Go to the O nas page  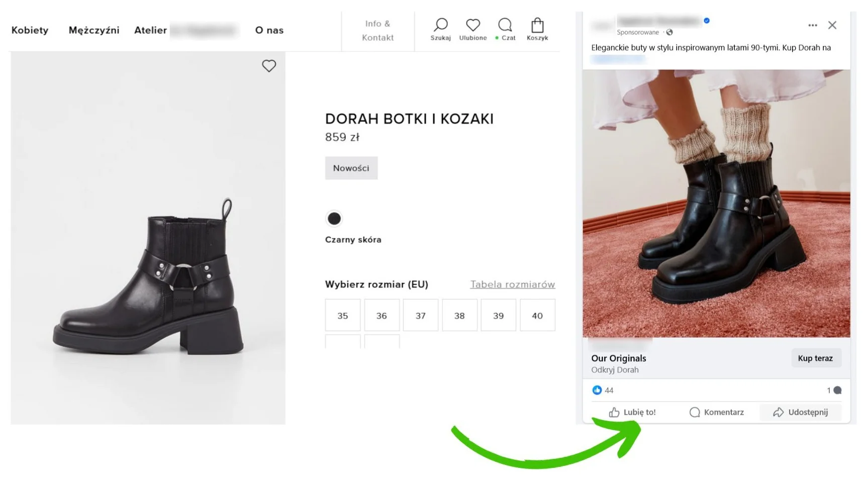point(269,30)
